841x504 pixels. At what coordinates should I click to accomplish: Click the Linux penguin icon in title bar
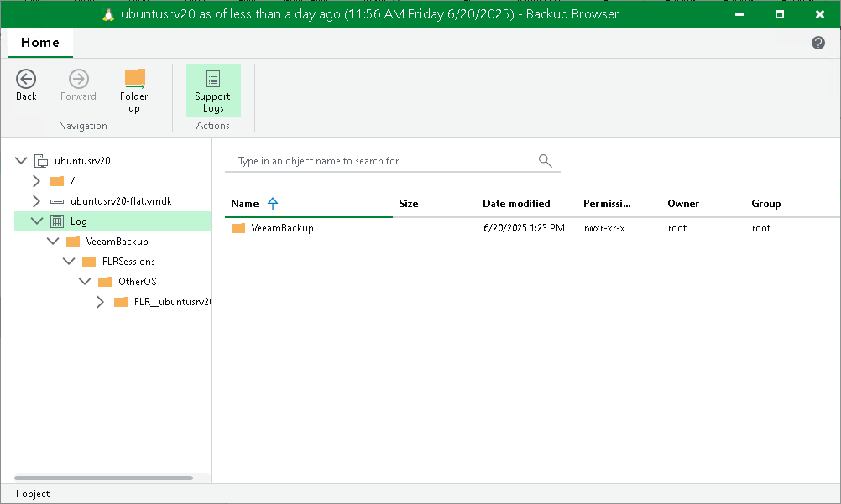[x=108, y=14]
